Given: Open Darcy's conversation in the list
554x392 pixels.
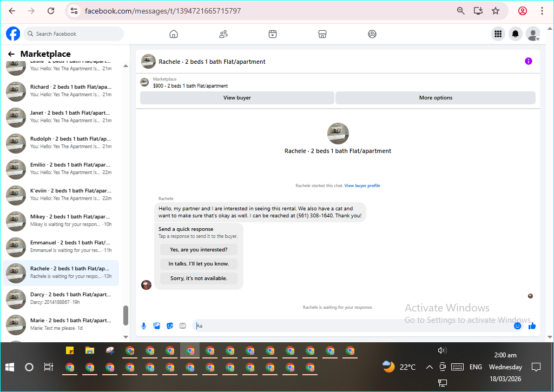Looking at the screenshot, I should (61, 299).
